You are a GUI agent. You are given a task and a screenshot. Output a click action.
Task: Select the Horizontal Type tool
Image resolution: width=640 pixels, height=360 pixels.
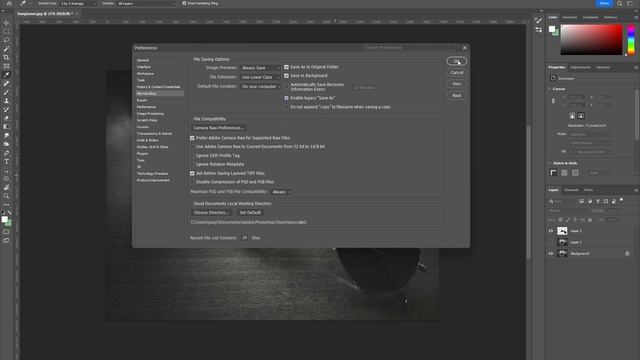(6, 162)
